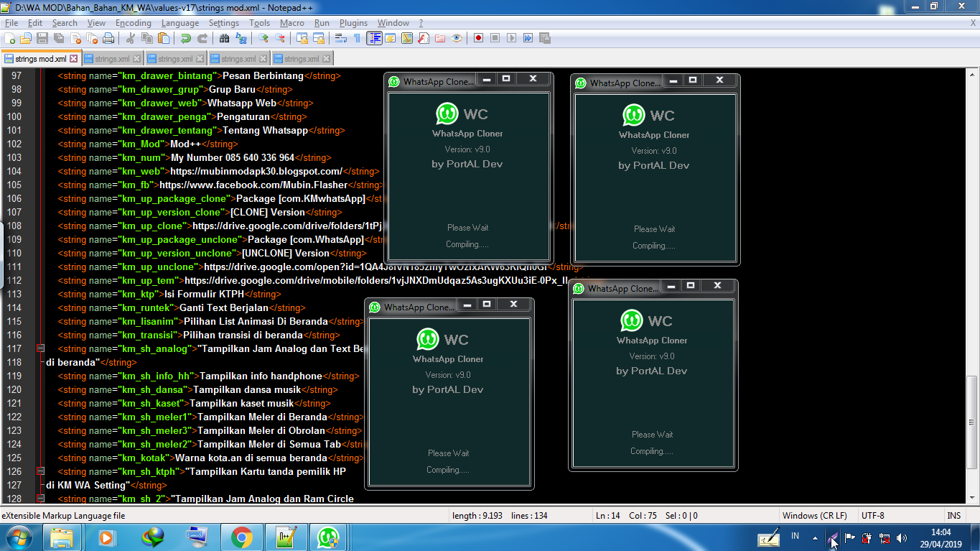
Task: Click the Close document toolbar icon
Action: tap(75, 38)
